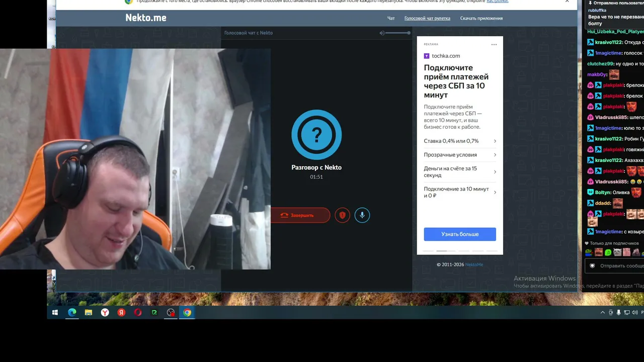The image size is (644, 362).
Task: Open the NektoMe footer link
Action: [x=474, y=264]
